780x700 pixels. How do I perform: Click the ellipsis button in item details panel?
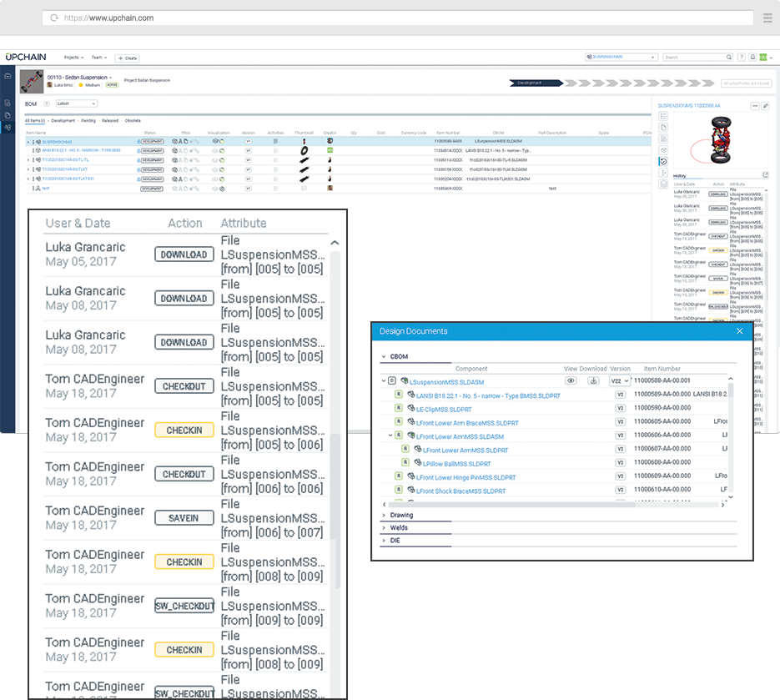(755, 106)
